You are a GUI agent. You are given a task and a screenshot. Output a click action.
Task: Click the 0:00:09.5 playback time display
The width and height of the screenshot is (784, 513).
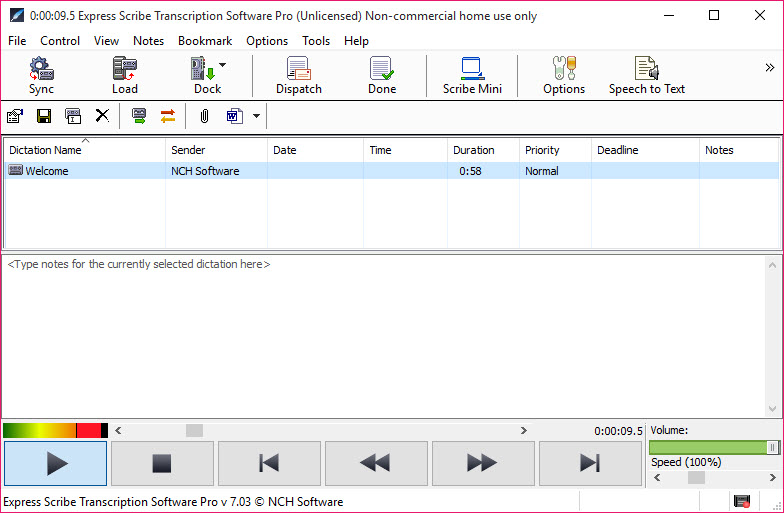click(618, 431)
